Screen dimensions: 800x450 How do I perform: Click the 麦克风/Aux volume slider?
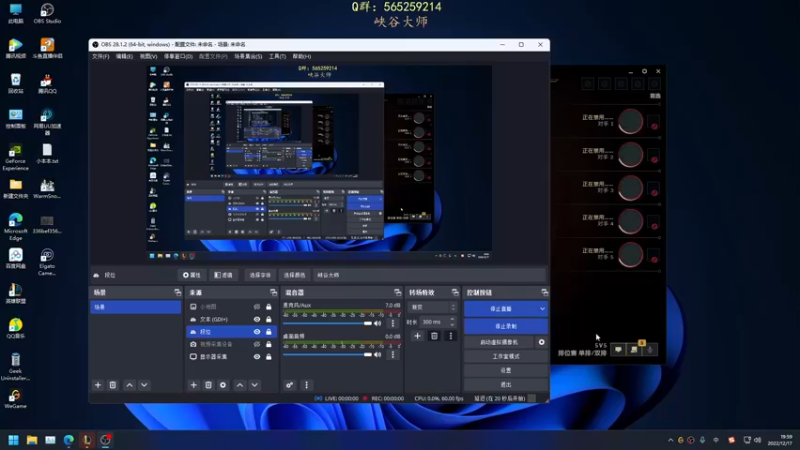(x=327, y=323)
